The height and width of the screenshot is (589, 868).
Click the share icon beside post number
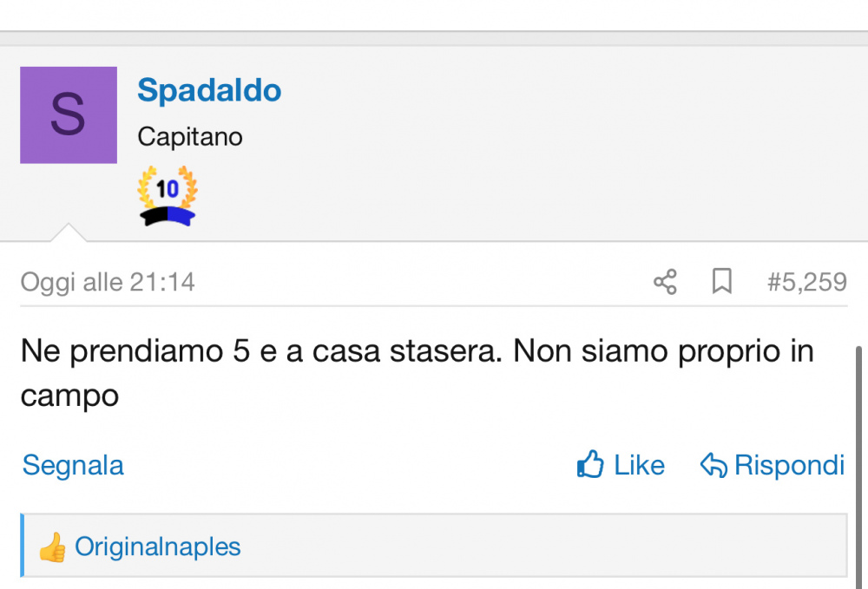(665, 282)
